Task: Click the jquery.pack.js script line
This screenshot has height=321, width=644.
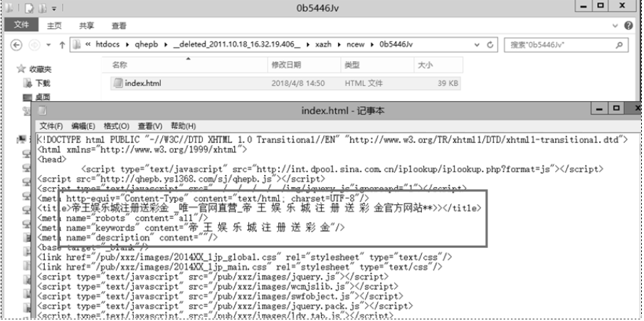Action: pyautogui.click(x=225, y=306)
